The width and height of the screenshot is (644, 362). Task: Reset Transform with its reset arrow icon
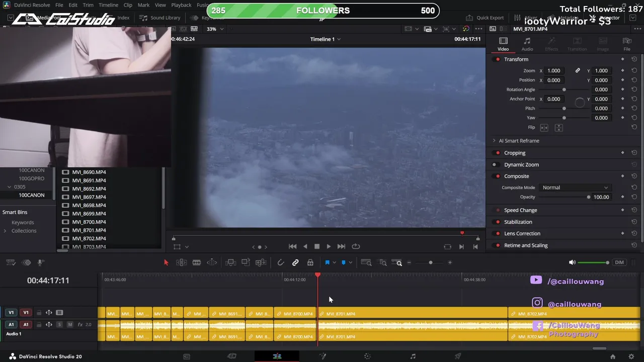click(634, 59)
